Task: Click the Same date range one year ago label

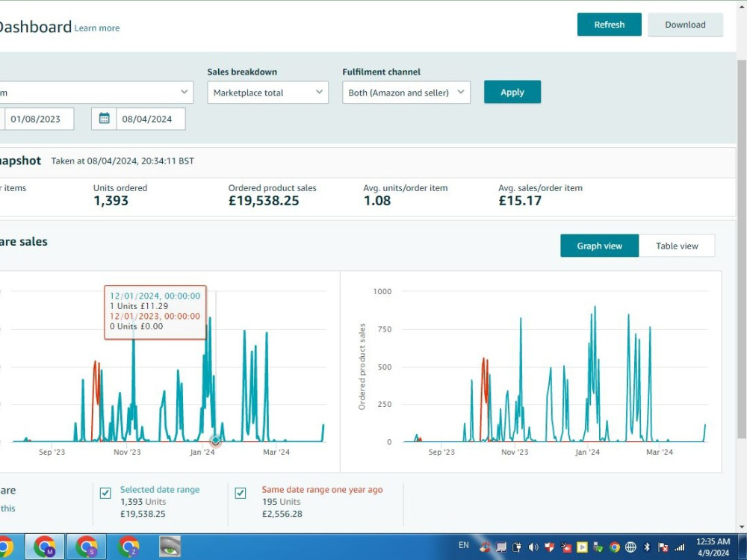Action: [322, 490]
